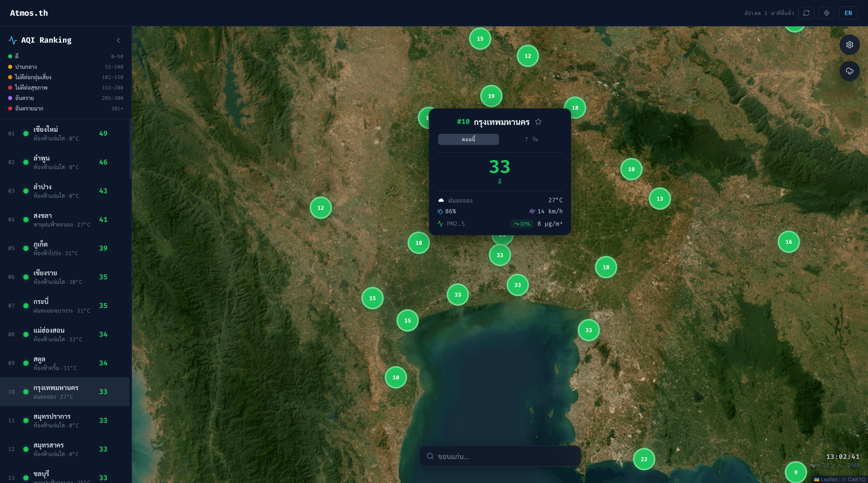
Task: Click the map marker showing 22
Action: point(644,459)
